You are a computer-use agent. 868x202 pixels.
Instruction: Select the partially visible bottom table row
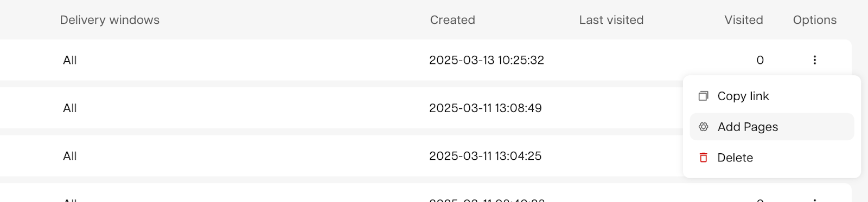click(x=425, y=193)
